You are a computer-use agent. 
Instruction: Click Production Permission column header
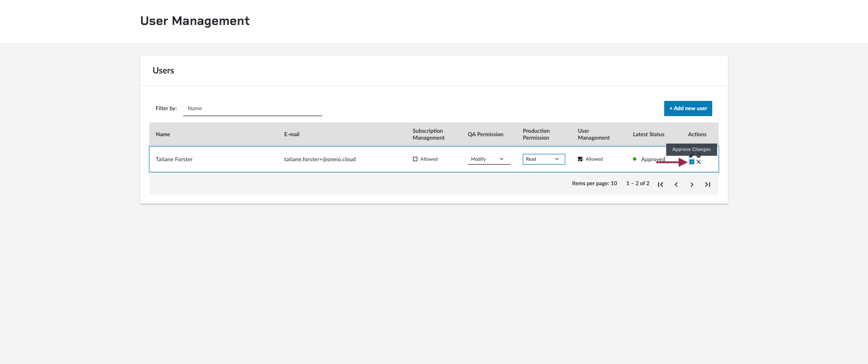click(x=536, y=134)
